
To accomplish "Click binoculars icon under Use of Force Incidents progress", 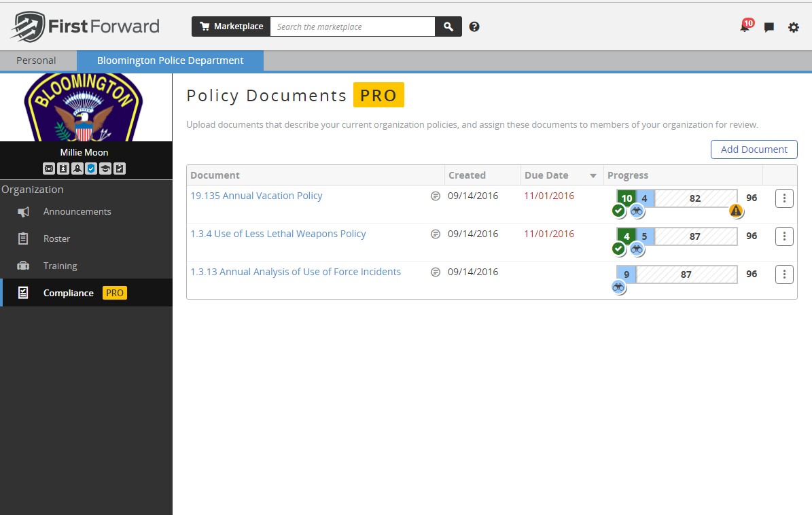I will pyautogui.click(x=618, y=287).
